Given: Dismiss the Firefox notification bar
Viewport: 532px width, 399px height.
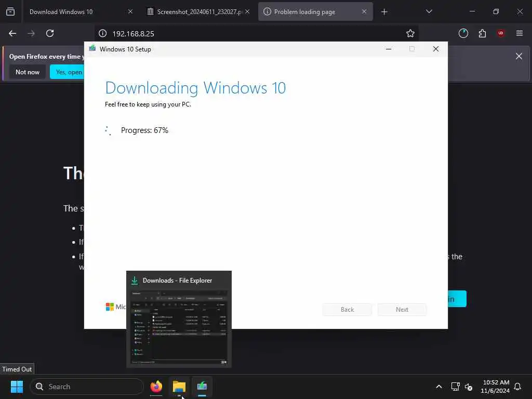Looking at the screenshot, I should click(x=519, y=56).
